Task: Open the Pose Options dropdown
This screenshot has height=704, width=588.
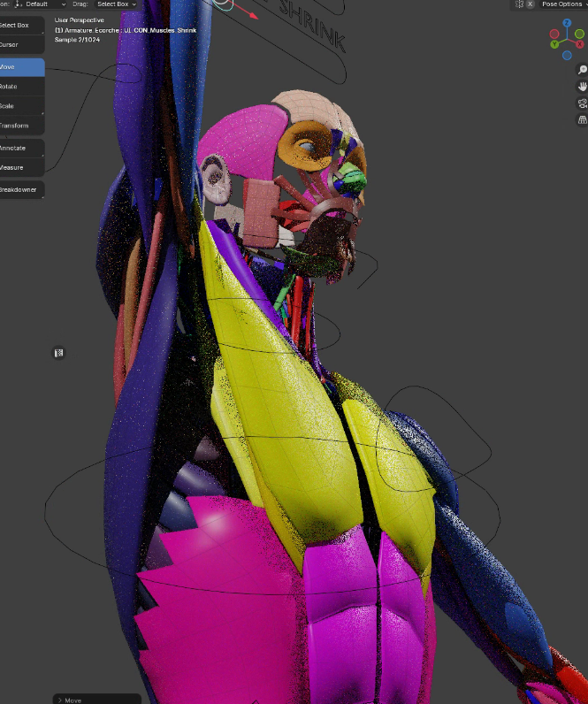Action: tap(563, 4)
